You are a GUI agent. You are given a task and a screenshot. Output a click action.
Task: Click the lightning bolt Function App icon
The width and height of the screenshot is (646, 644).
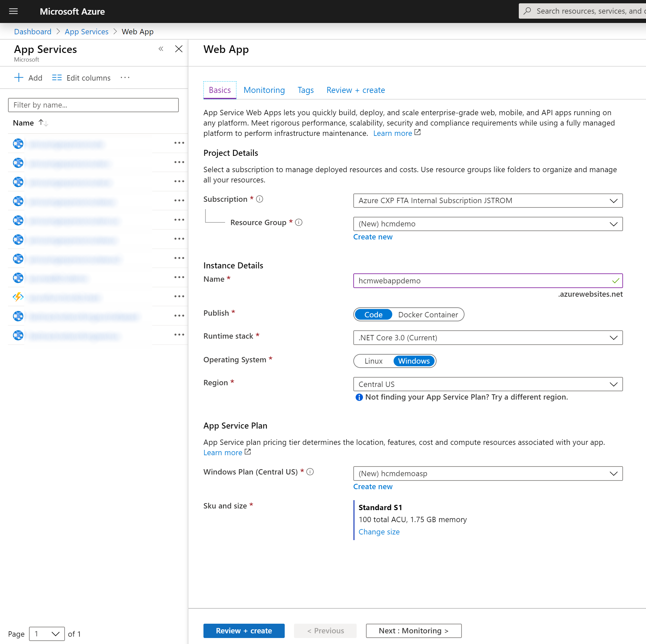(x=18, y=297)
